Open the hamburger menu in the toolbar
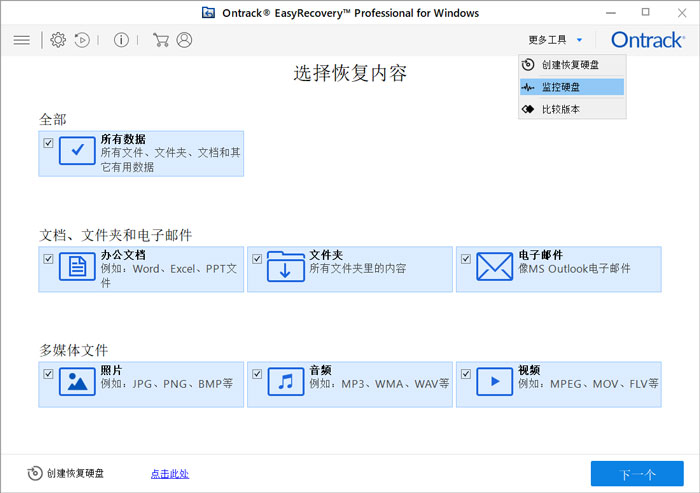Screen dimensions: 700x493 tap(21, 40)
